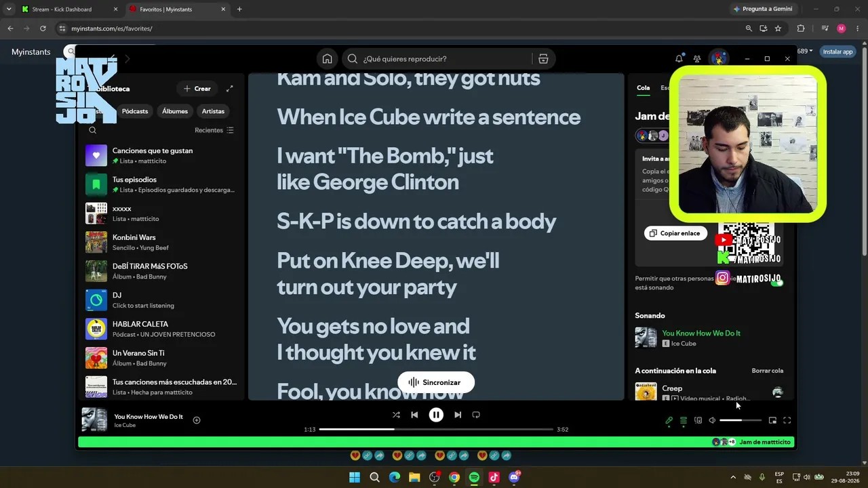Filter library by Álbumes
This screenshot has width=868, height=488.
click(175, 111)
